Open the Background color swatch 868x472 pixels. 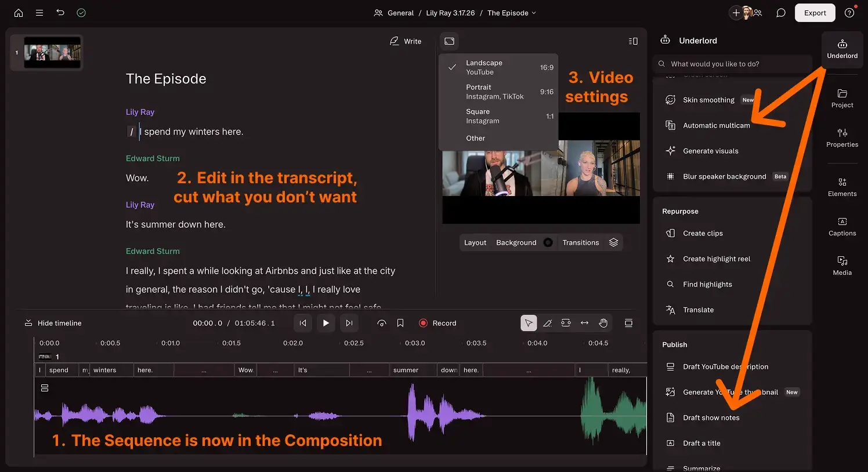pos(548,242)
